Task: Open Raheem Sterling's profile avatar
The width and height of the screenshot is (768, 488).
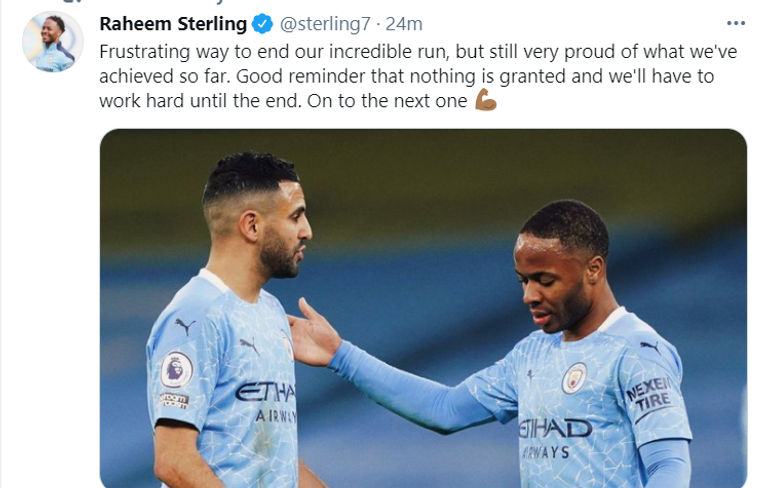Action: [x=52, y=42]
